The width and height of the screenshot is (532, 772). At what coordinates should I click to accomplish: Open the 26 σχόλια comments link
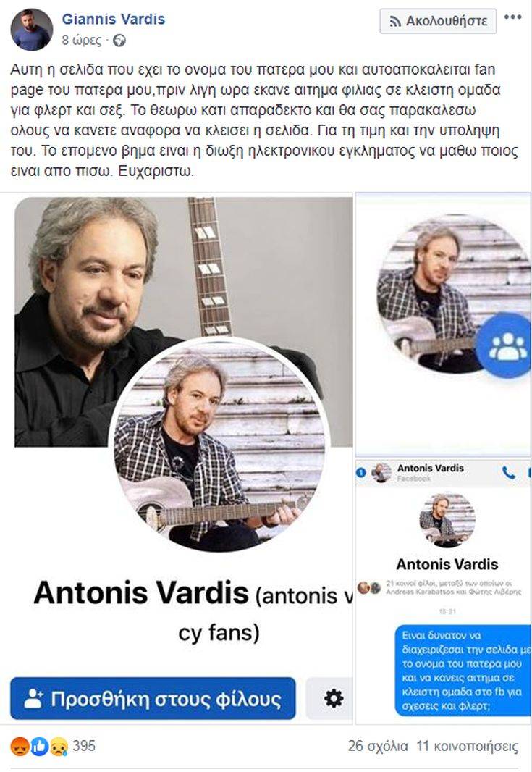(378, 747)
